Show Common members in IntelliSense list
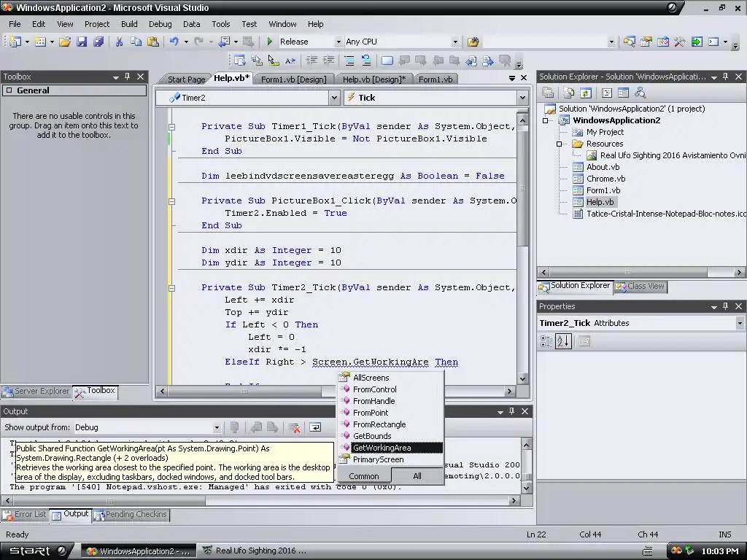Screen dimensions: 747x560 [364, 476]
